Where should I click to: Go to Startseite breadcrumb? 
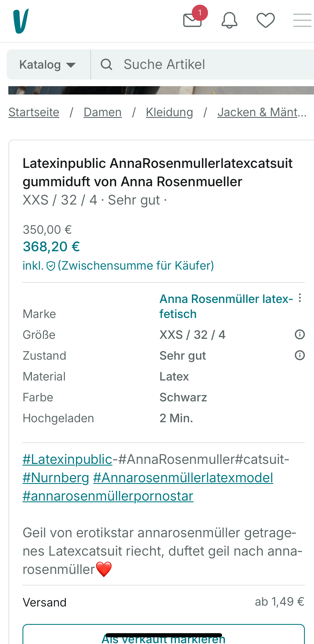(34, 112)
